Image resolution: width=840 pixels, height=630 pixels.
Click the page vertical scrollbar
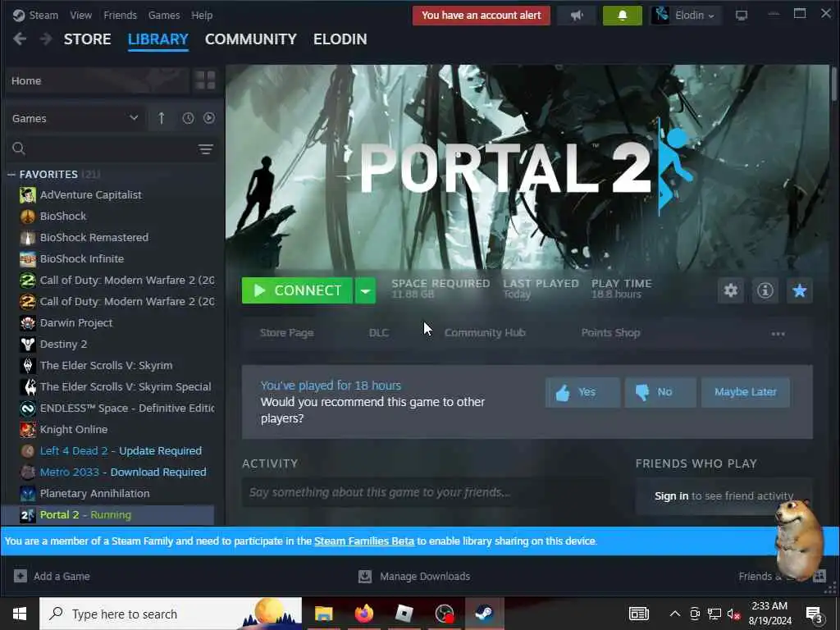point(834,83)
